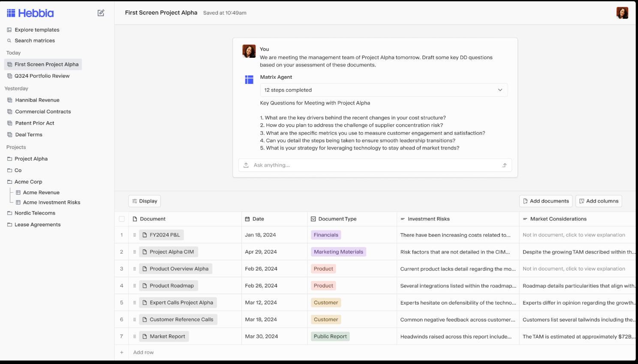Toggle the select-all checkbox in table header
The image size is (638, 364).
(122, 219)
